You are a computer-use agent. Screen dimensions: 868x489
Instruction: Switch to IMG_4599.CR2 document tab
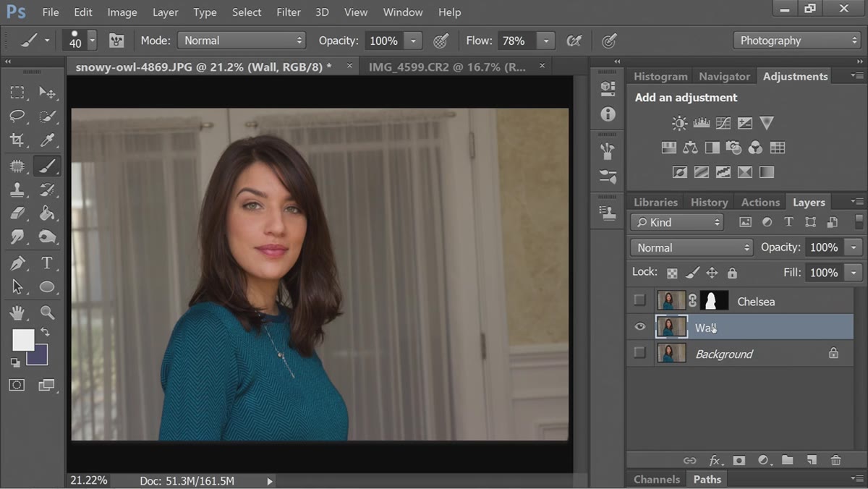447,67
